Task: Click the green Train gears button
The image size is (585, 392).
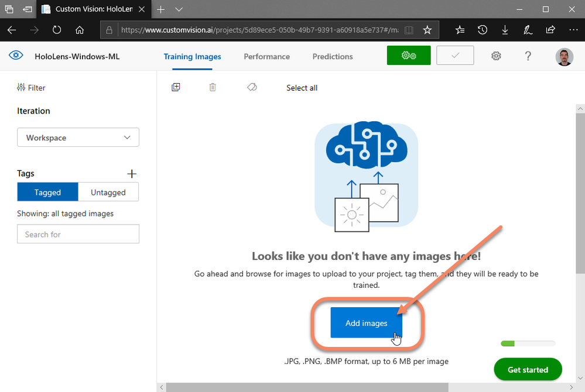Action: click(409, 56)
